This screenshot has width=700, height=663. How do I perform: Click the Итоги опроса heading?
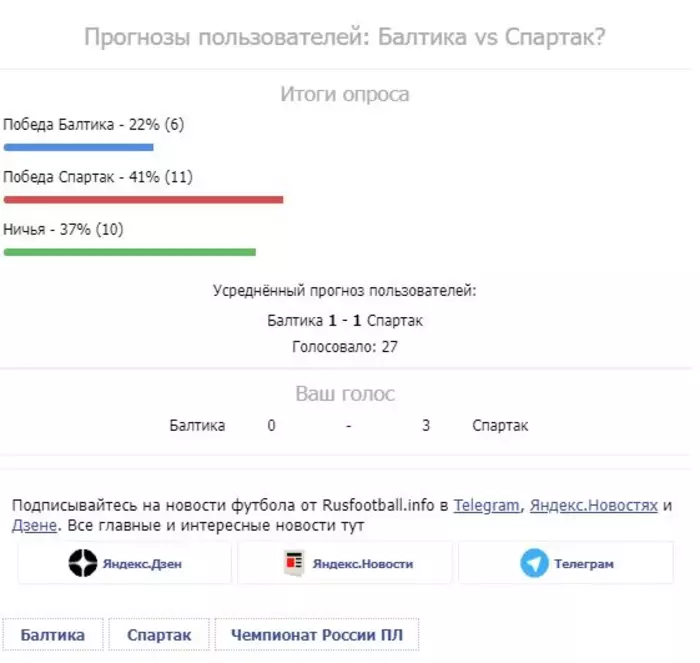(x=345, y=95)
